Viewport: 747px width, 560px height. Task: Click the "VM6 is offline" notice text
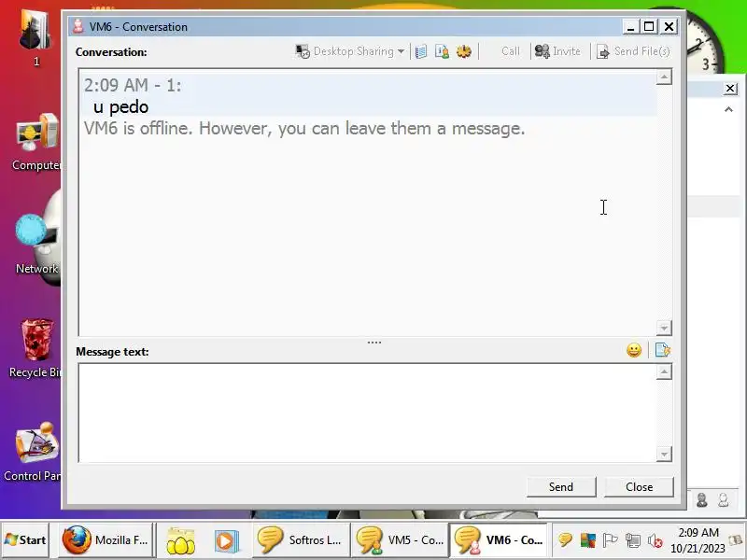point(304,129)
